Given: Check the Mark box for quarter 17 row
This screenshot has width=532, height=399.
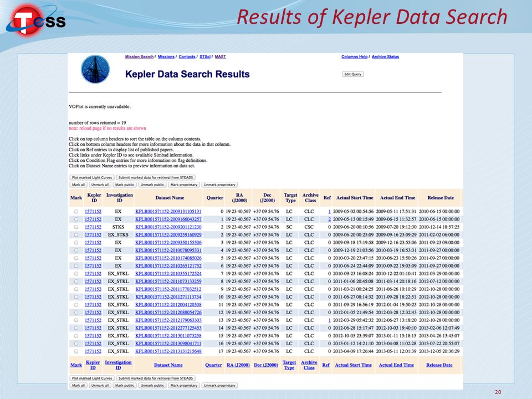Looking at the screenshot, I should coord(76,351).
